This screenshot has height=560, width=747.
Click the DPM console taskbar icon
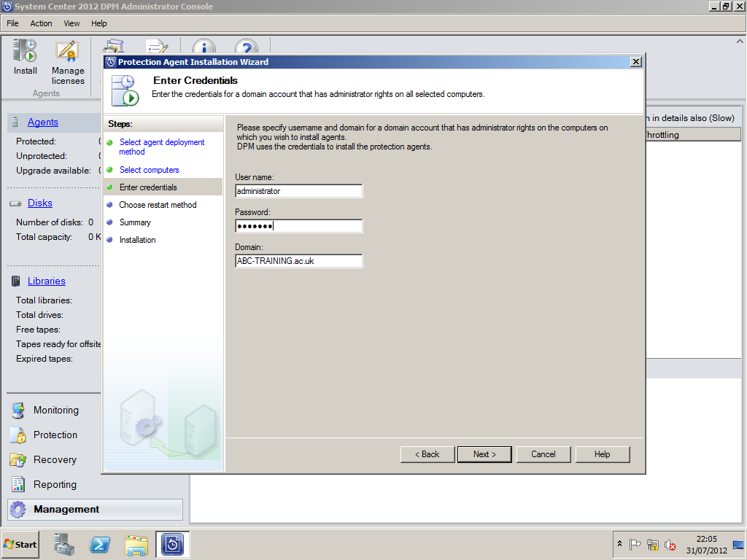click(x=172, y=544)
